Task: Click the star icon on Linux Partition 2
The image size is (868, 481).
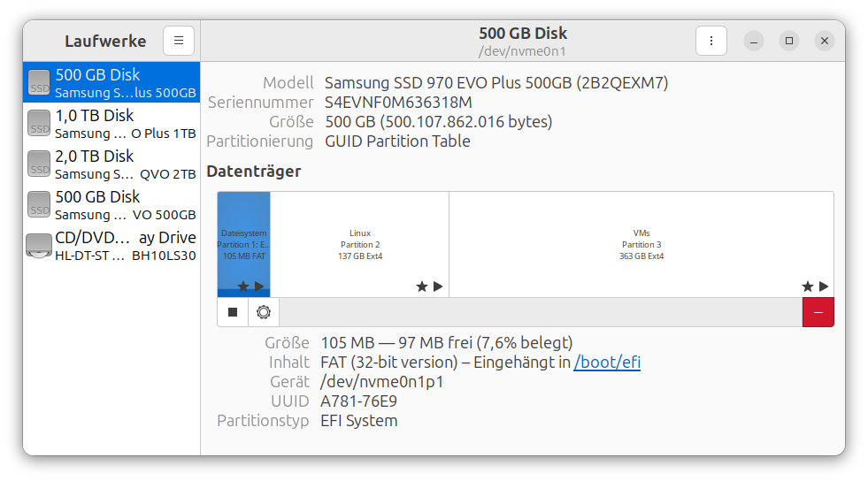Action: coord(422,286)
